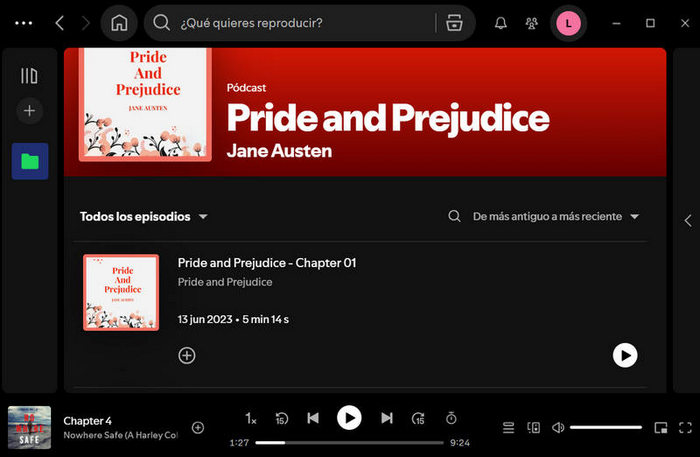This screenshot has height=457, width=700.
Task: Go back with the left arrow
Action: click(60, 23)
